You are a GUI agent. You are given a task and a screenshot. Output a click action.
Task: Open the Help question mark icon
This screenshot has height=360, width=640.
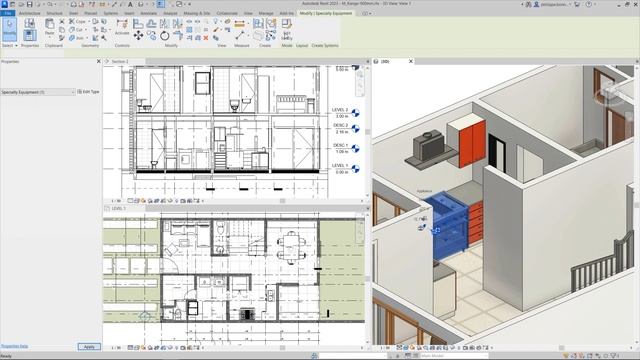[x=589, y=4]
